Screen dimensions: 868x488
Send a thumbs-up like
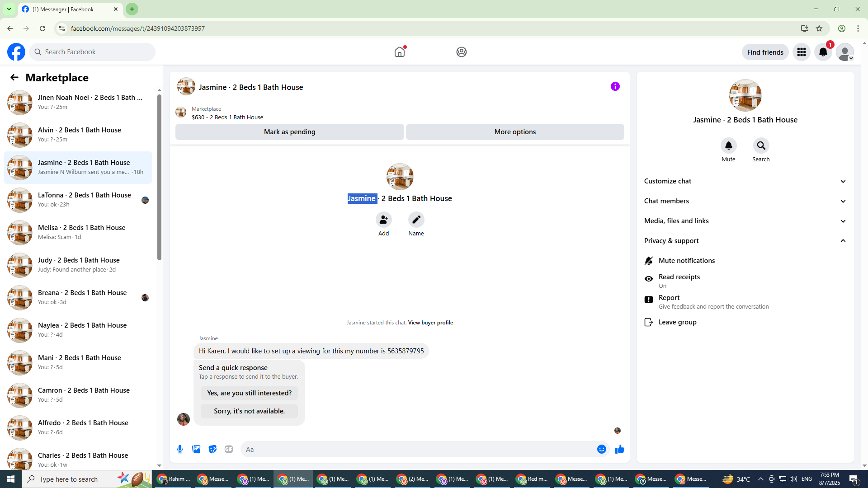[x=620, y=449]
